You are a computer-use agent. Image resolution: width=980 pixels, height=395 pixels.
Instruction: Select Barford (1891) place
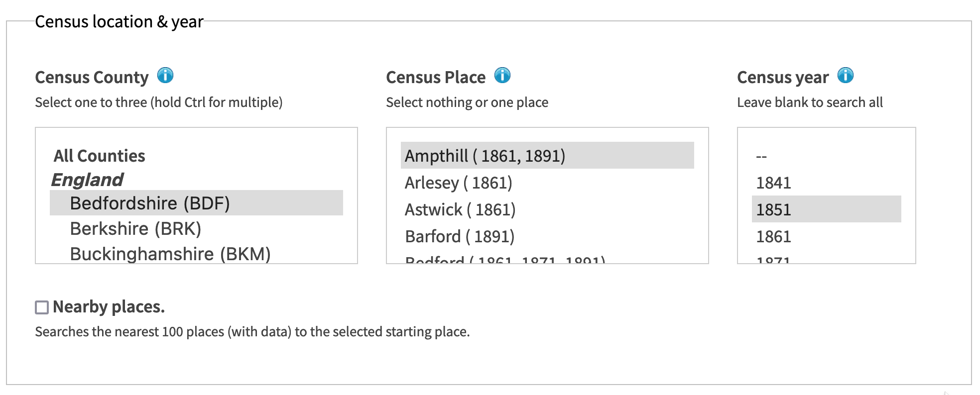(459, 236)
